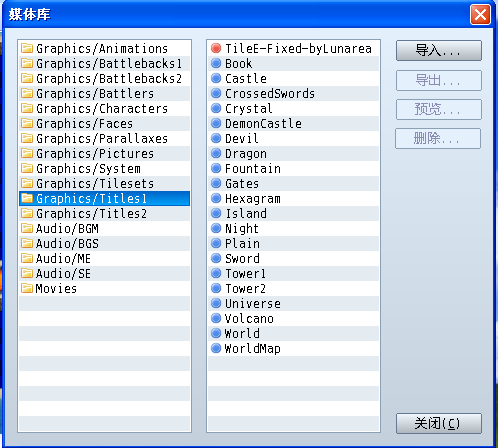498x448 pixels.
Task: Select the Graphics/Parallaxes folder name
Action: (x=102, y=139)
